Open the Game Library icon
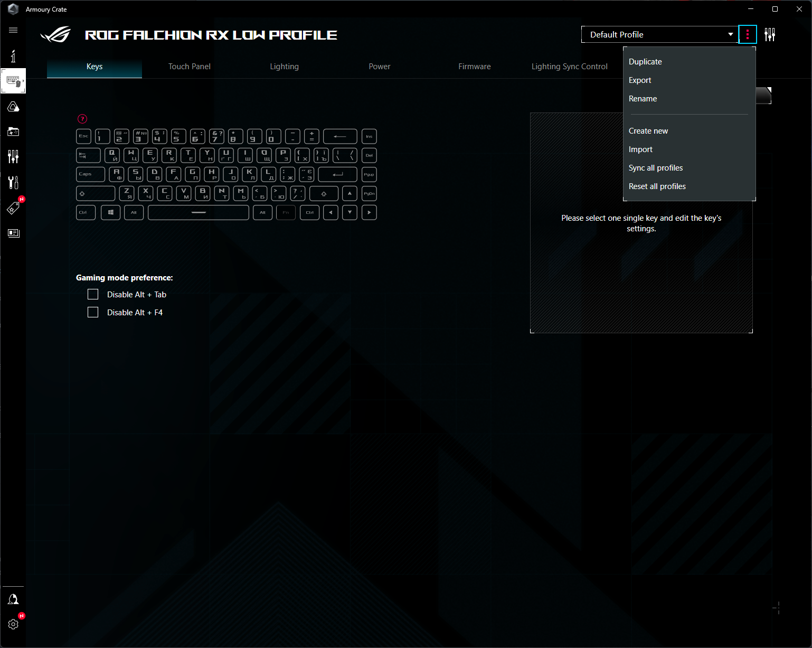Image resolution: width=812 pixels, height=648 pixels. tap(13, 132)
